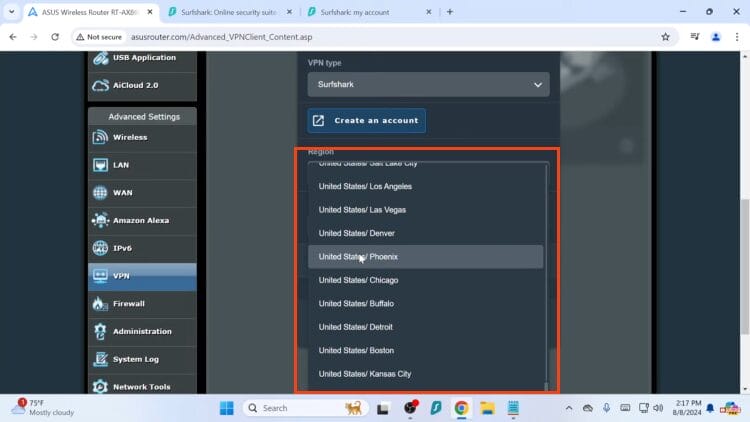Open the notifications bell icon
Screen dimensions: 750x422
point(710,408)
